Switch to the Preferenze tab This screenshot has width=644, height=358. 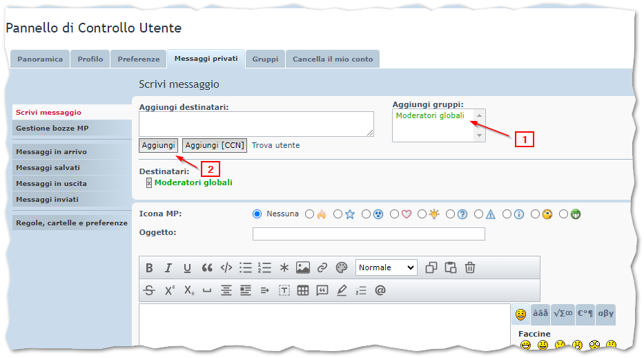(138, 59)
